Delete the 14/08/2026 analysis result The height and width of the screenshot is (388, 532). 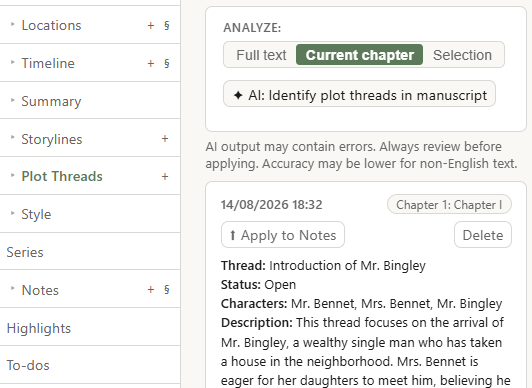pos(483,235)
